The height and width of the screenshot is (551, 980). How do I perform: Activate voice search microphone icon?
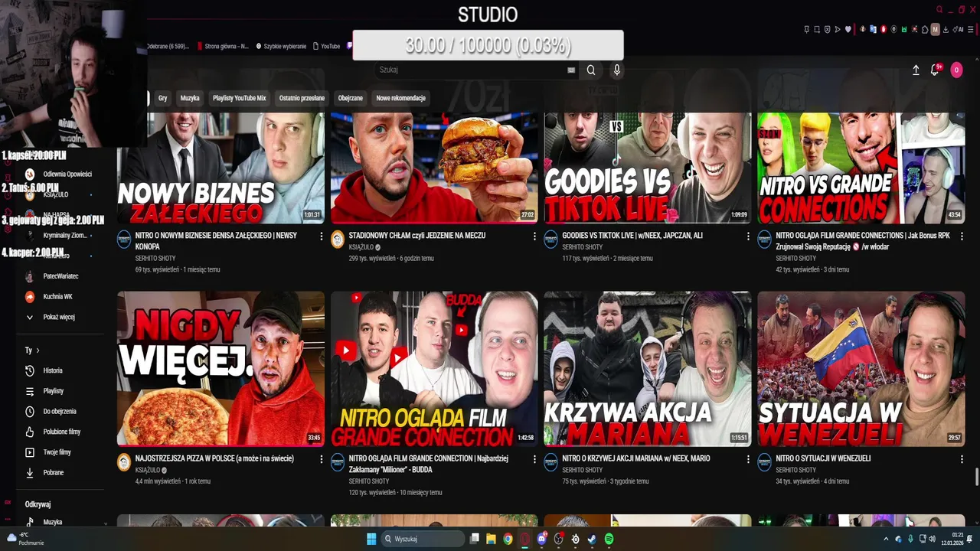616,70
